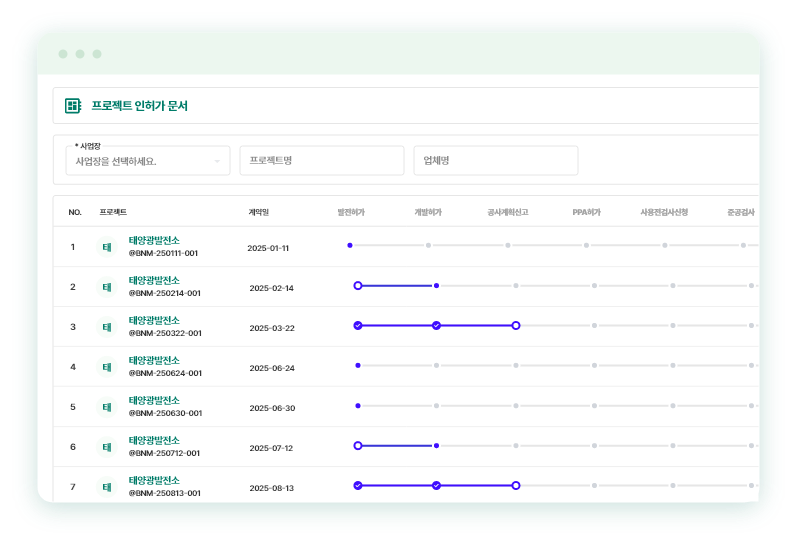This screenshot has width=797, height=545.
Task: Select the open 공사계획신고 marker in row 3
Action: coord(516,325)
